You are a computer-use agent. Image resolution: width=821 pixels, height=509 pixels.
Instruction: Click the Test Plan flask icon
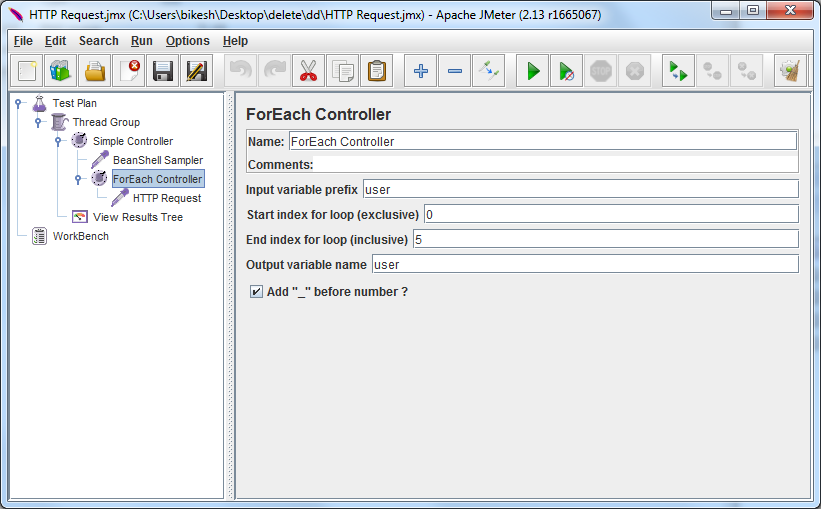coord(39,103)
